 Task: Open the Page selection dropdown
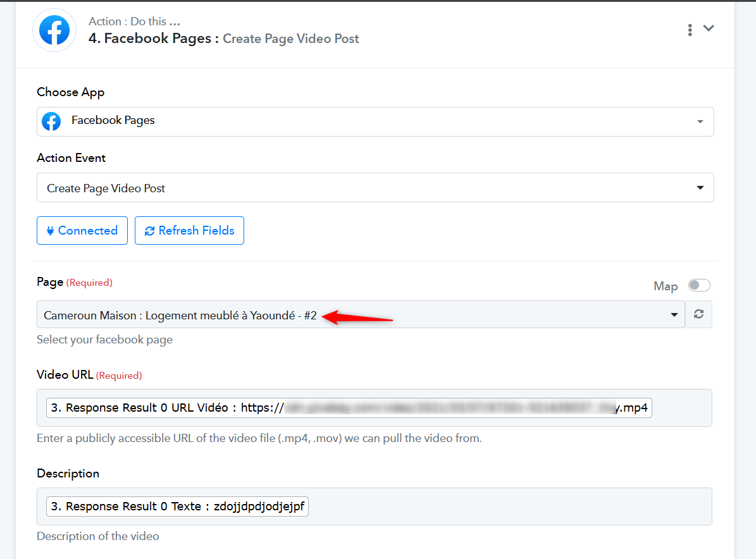pyautogui.click(x=361, y=315)
